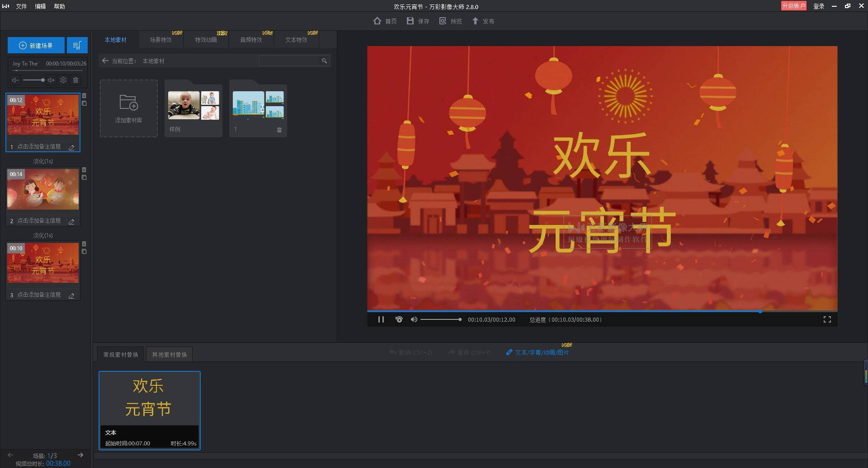Click 登录 to sign in

pos(818,6)
